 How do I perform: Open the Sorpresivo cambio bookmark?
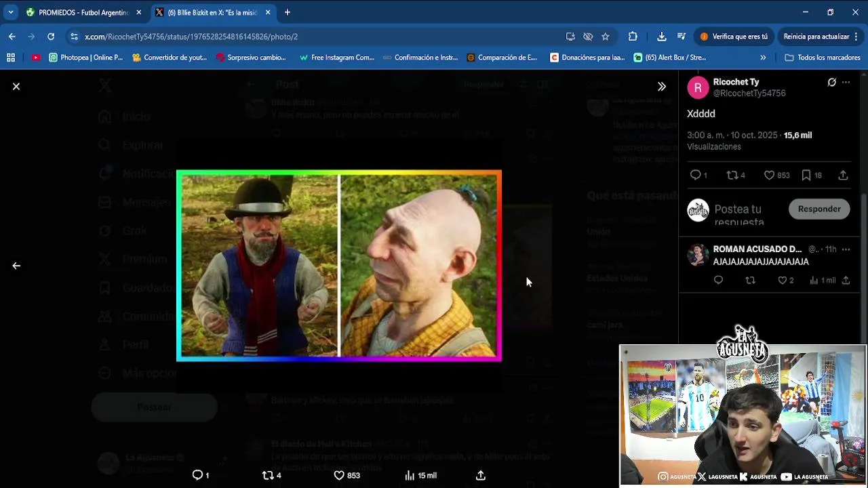[x=251, y=58]
